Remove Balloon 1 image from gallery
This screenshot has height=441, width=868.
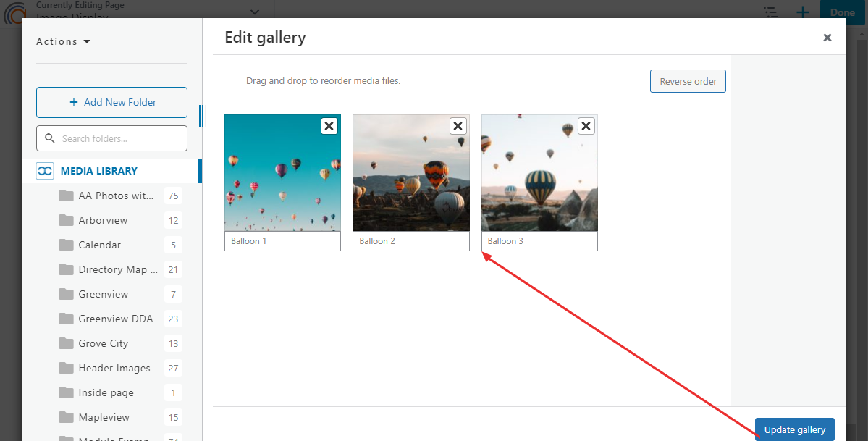(329, 126)
